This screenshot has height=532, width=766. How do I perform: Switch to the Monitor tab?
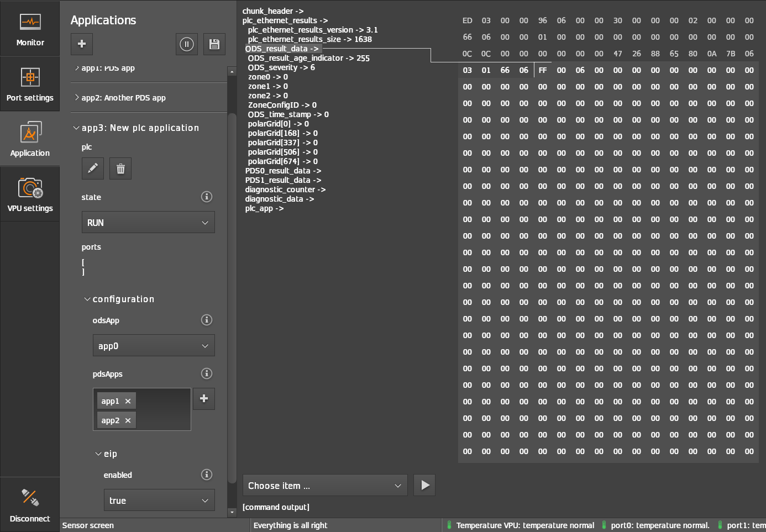[30, 29]
